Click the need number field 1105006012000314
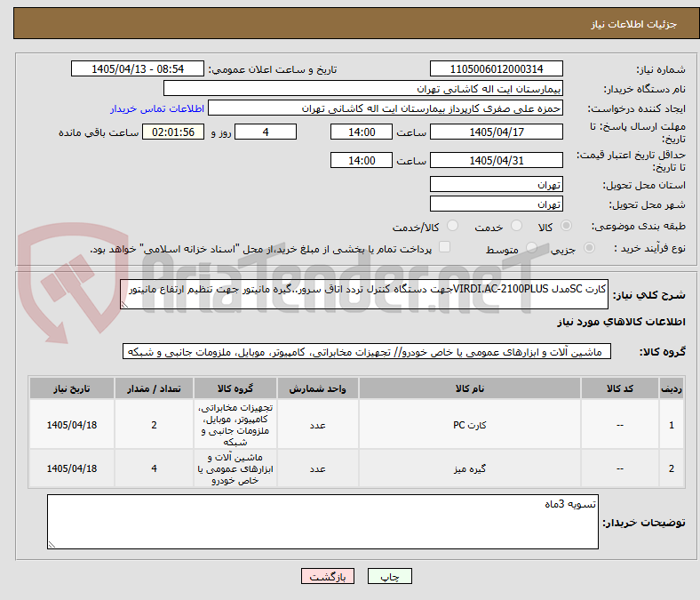Screen dimensions: 700x600 tap(496, 68)
